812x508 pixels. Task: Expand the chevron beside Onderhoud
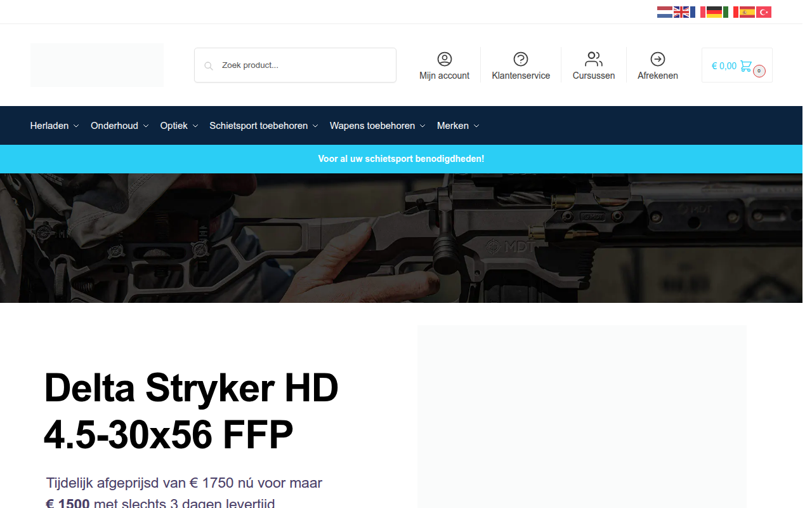coord(145,126)
